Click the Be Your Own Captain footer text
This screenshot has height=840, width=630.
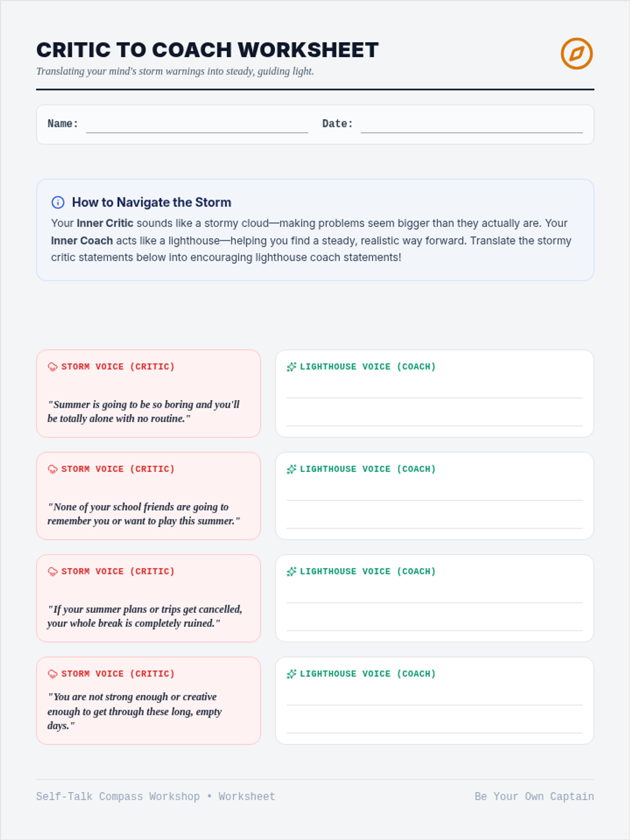pos(534,796)
